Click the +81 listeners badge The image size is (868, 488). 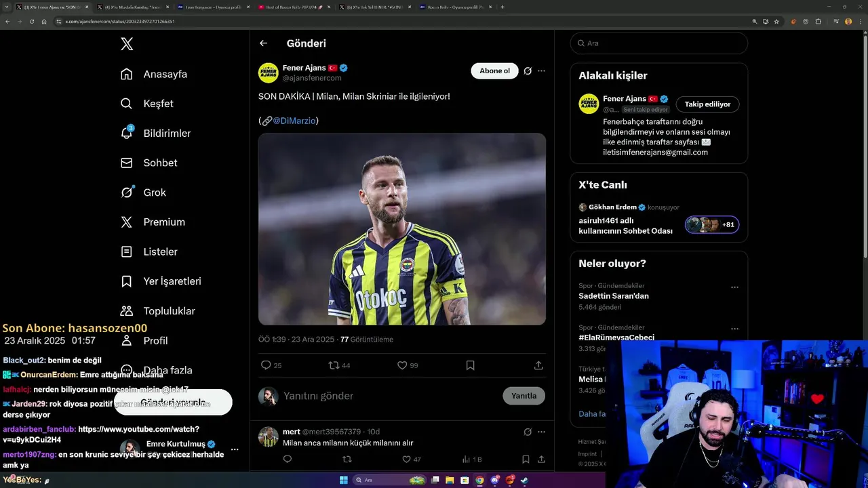[712, 224]
